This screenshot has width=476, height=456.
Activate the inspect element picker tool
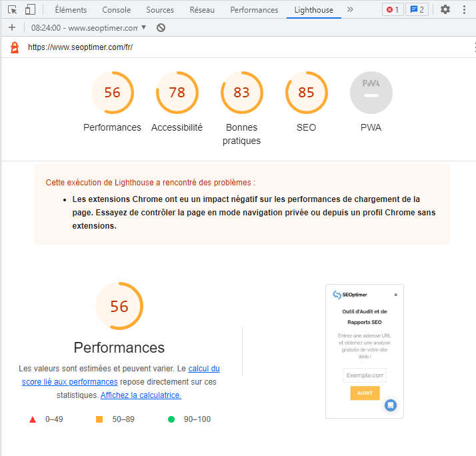13,10
